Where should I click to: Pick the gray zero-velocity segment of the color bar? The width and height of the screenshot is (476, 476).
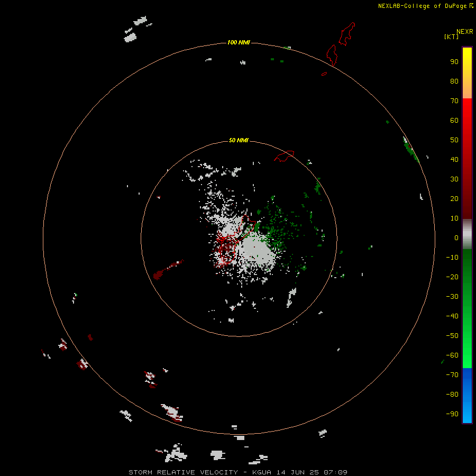(467, 234)
